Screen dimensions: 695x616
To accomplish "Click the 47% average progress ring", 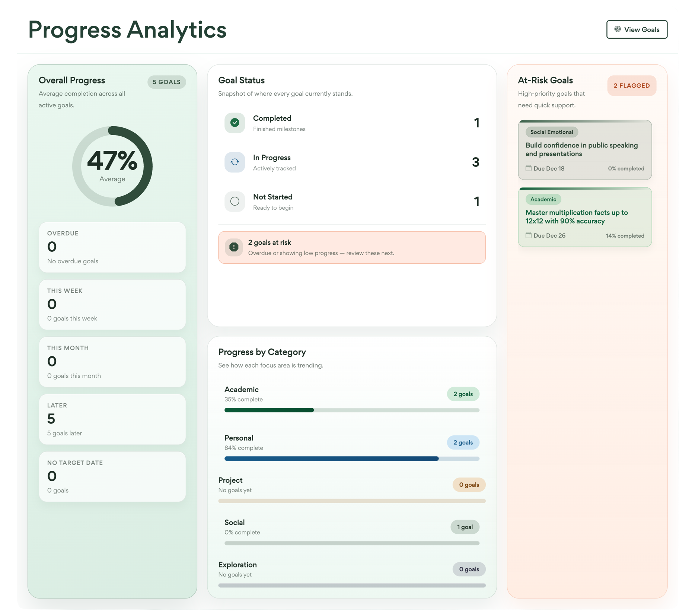I will 112,166.
